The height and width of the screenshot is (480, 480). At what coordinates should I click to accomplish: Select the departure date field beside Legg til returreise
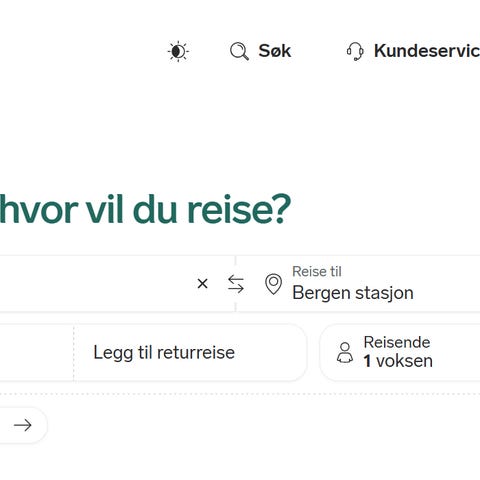pyautogui.click(x=37, y=353)
